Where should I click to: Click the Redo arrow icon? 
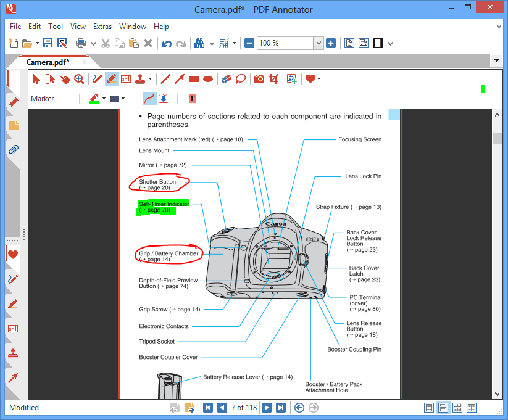click(x=181, y=43)
